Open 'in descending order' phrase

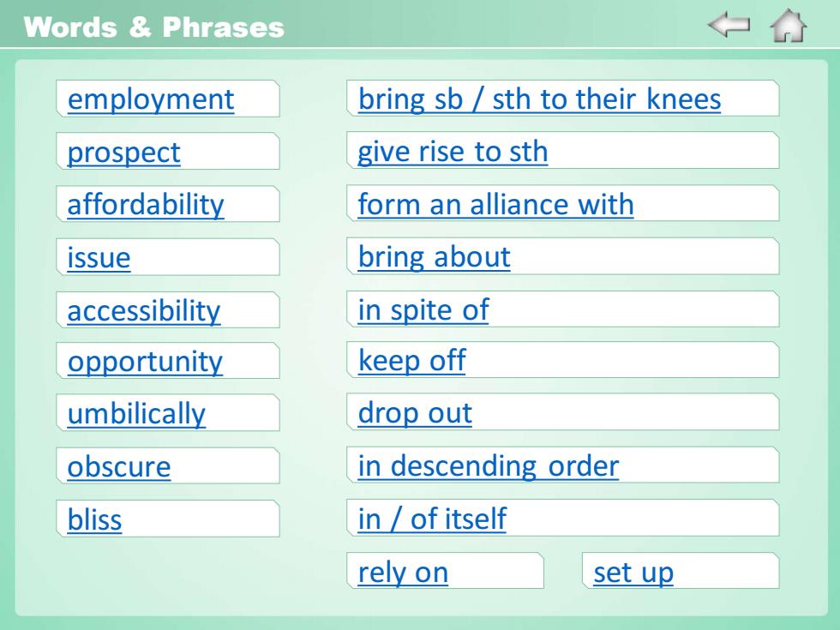(488, 465)
